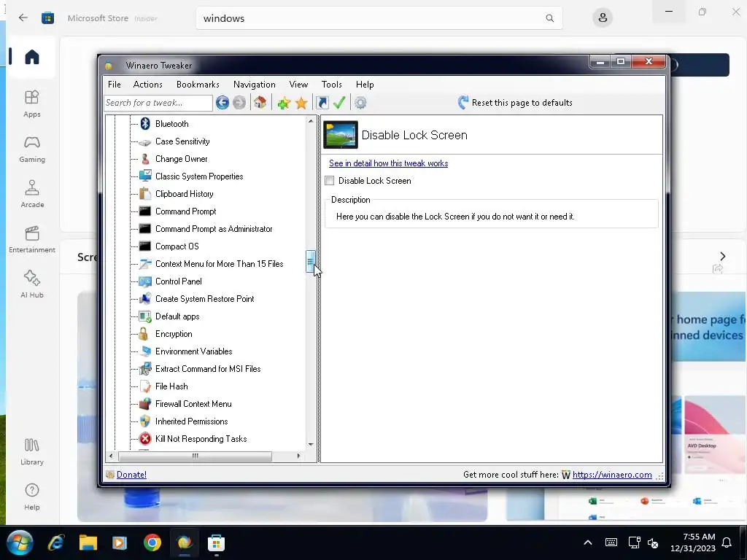Select Create System Restore Point entry
Viewport: 747px width, 560px height.
click(x=204, y=299)
